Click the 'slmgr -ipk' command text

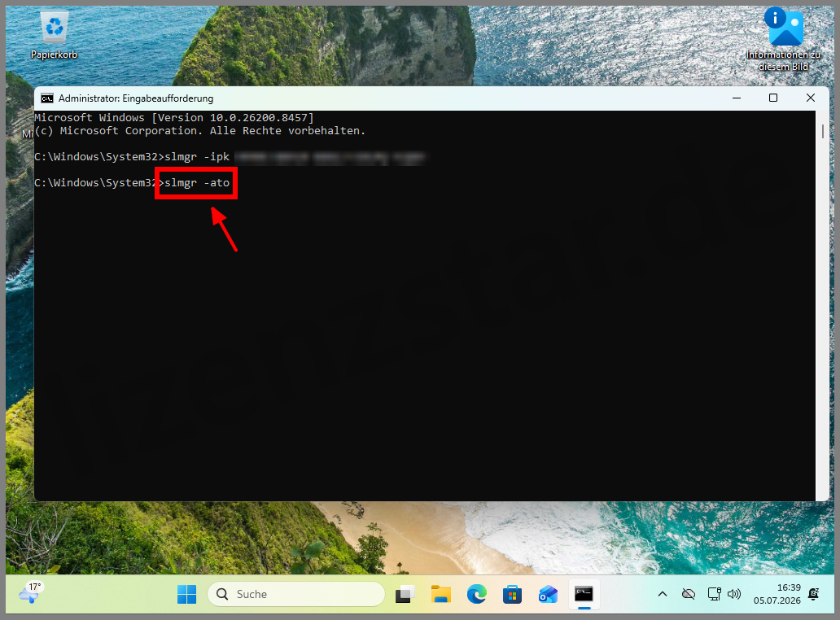[x=197, y=157]
